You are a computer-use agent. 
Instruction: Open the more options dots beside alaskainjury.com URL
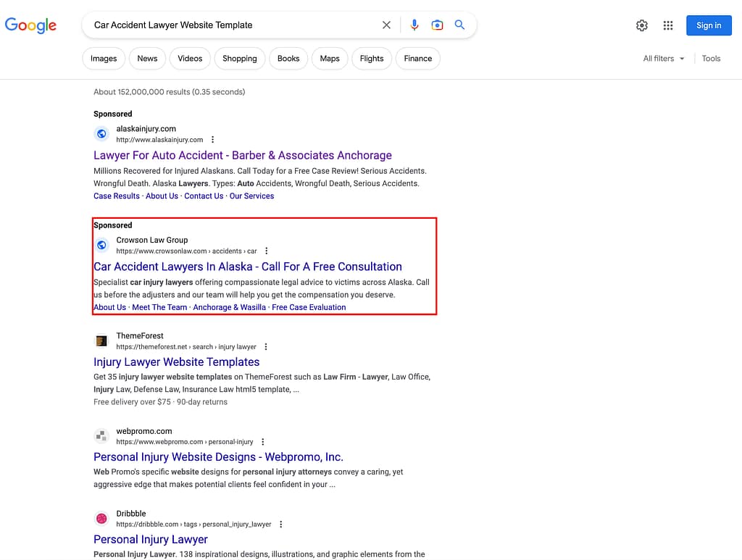point(212,140)
